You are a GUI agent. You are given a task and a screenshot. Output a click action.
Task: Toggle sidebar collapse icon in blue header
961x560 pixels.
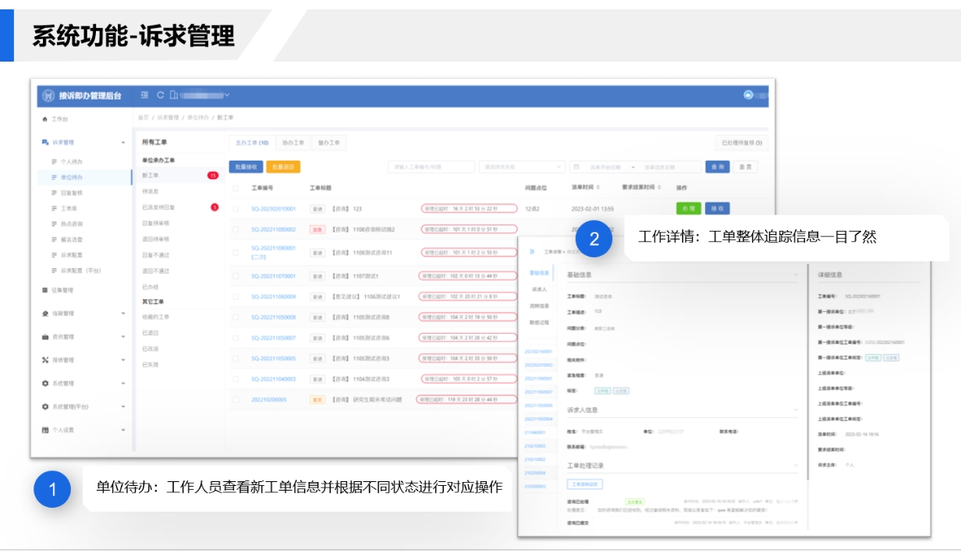tap(144, 95)
